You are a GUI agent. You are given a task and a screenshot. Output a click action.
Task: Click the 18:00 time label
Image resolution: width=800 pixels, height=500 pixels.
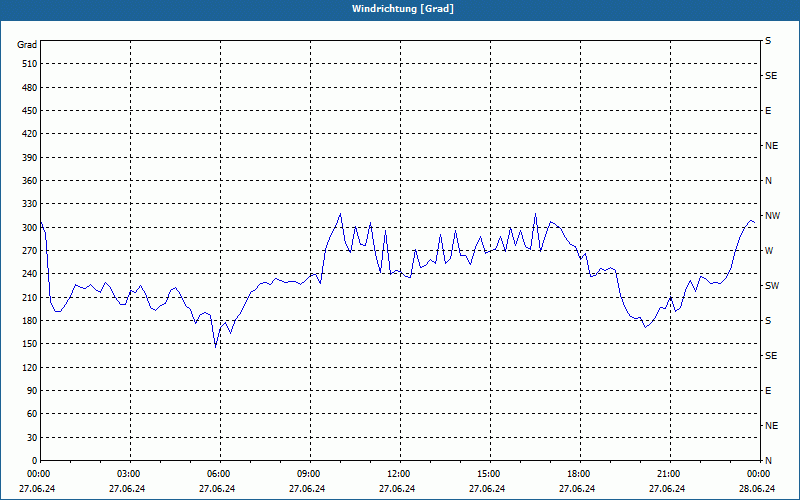tap(580, 473)
